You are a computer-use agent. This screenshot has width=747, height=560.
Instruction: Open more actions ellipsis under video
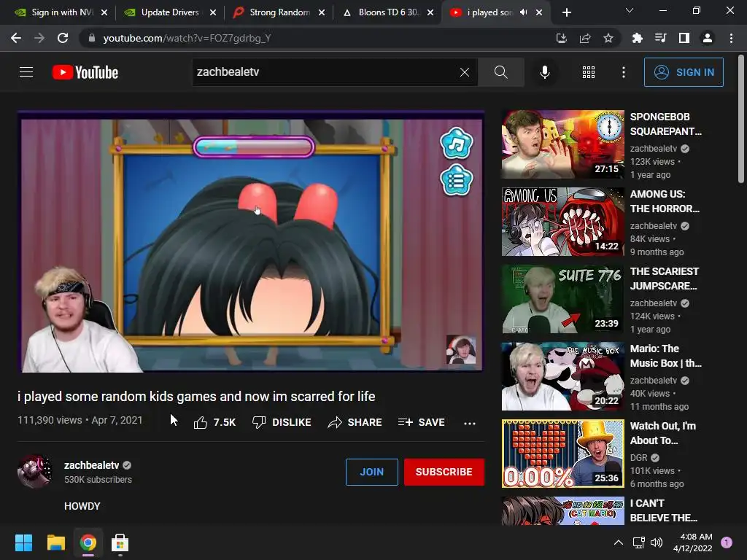click(x=470, y=423)
